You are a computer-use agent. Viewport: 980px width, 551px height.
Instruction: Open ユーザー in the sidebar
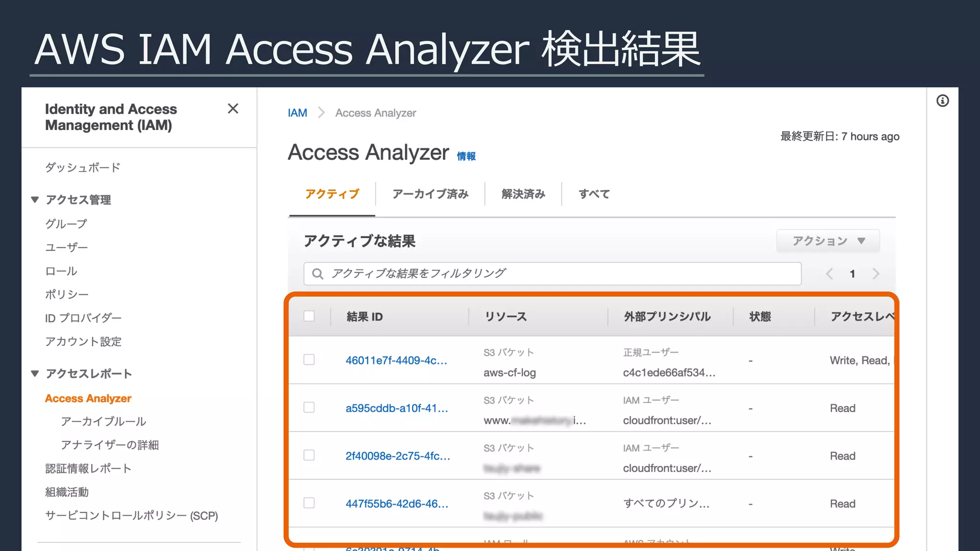pos(67,247)
